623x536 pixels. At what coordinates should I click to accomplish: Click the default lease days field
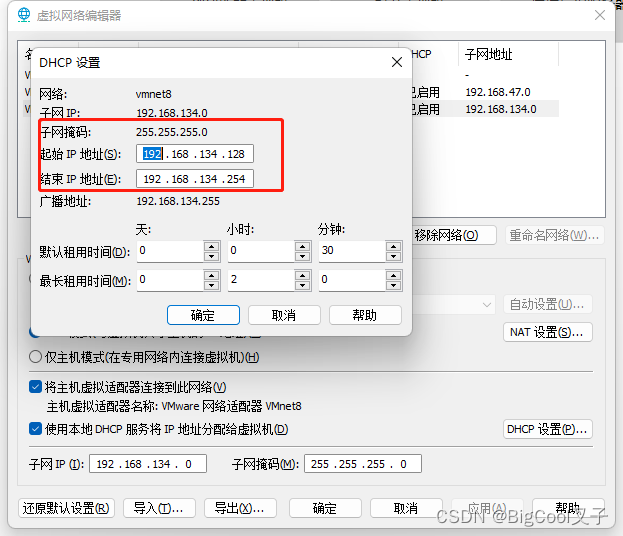point(170,251)
